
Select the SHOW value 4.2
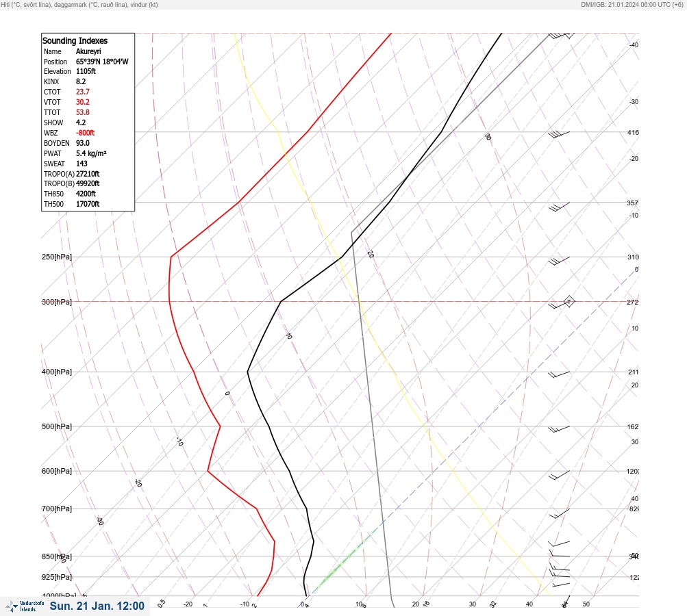coord(81,123)
